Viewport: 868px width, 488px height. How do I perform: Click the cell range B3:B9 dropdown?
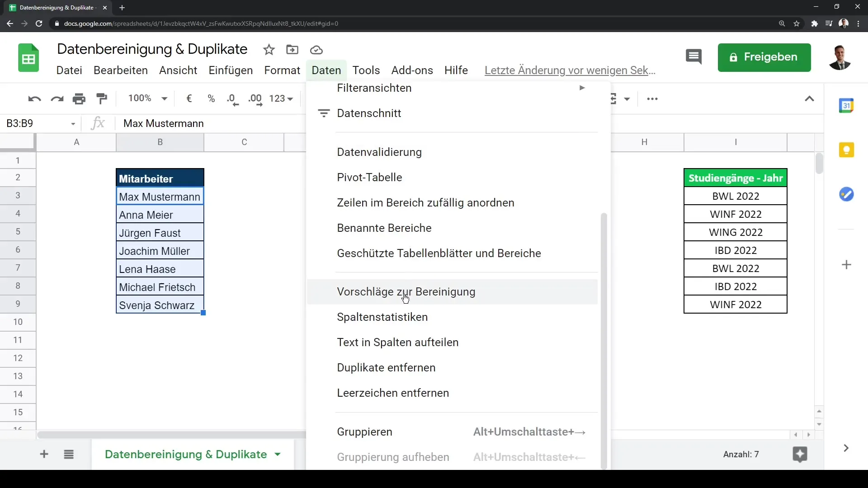(x=73, y=123)
